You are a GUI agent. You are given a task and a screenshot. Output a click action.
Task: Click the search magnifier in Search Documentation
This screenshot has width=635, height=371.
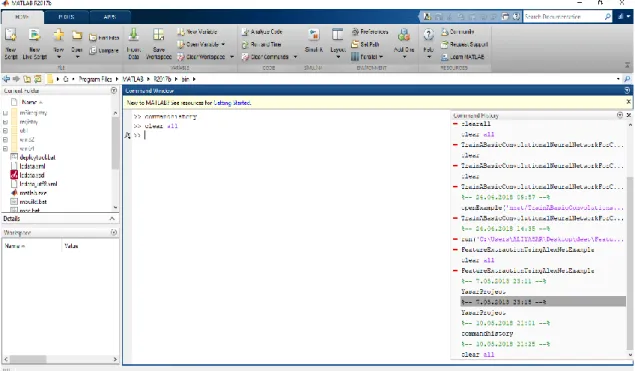(607, 17)
